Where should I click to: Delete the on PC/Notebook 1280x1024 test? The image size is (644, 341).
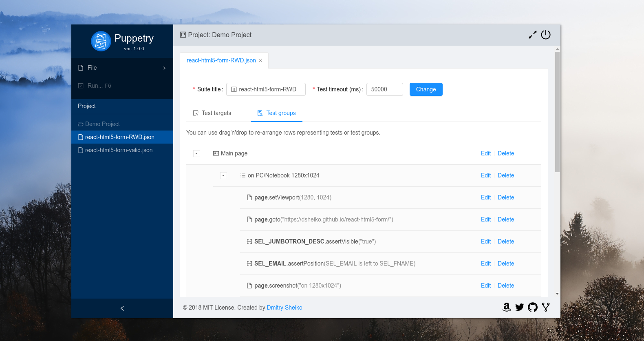pyautogui.click(x=506, y=175)
